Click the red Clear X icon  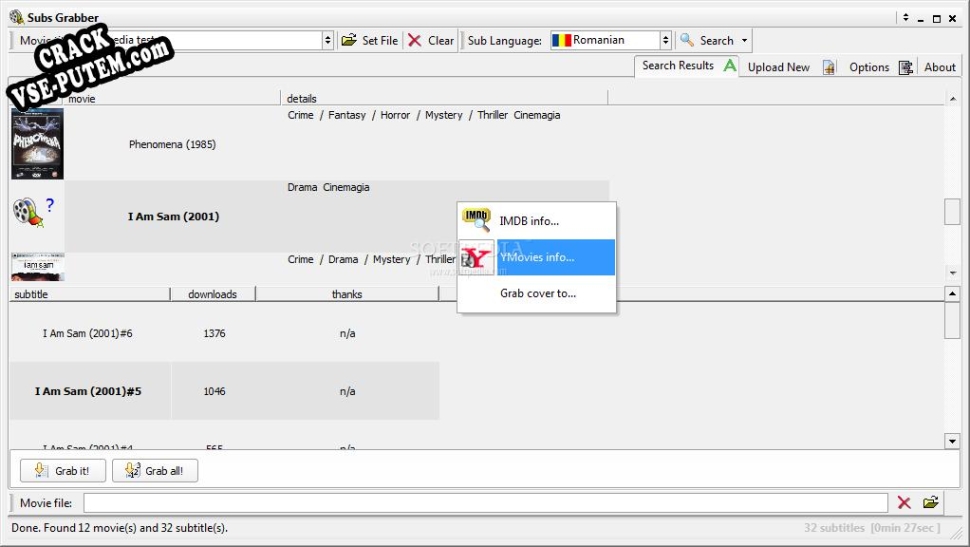pos(414,40)
